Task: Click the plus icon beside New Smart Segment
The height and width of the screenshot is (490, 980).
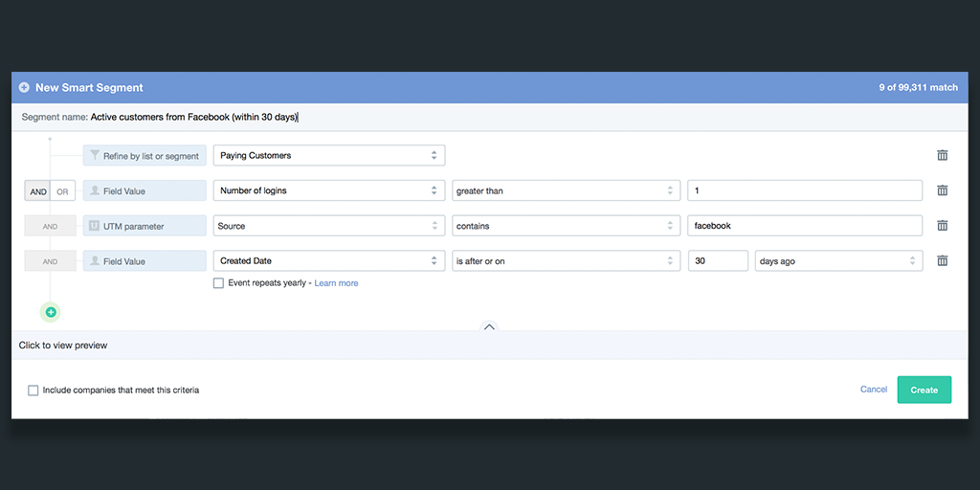Action: pos(24,87)
